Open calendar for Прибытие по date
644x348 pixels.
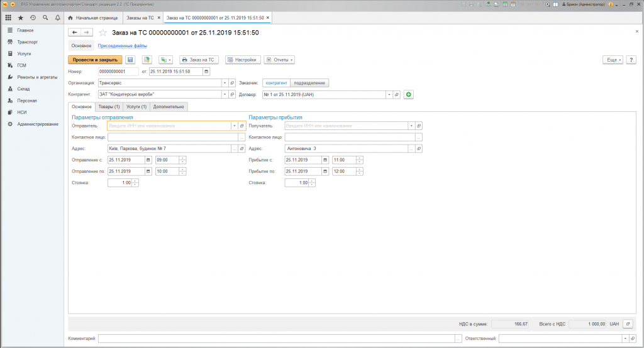(x=325, y=171)
